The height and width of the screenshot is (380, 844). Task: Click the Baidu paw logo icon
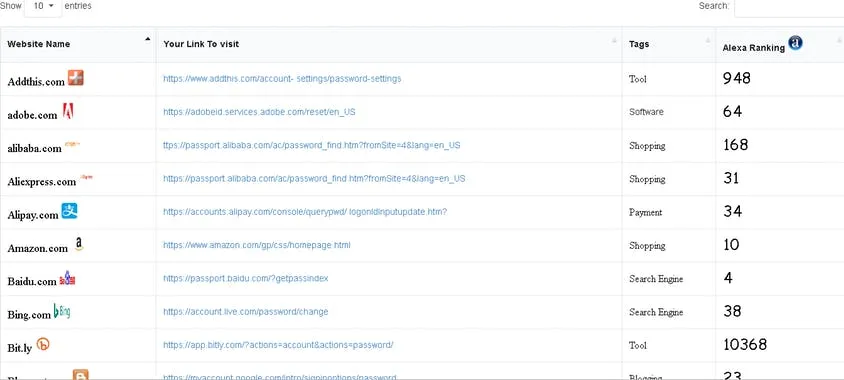[67, 278]
